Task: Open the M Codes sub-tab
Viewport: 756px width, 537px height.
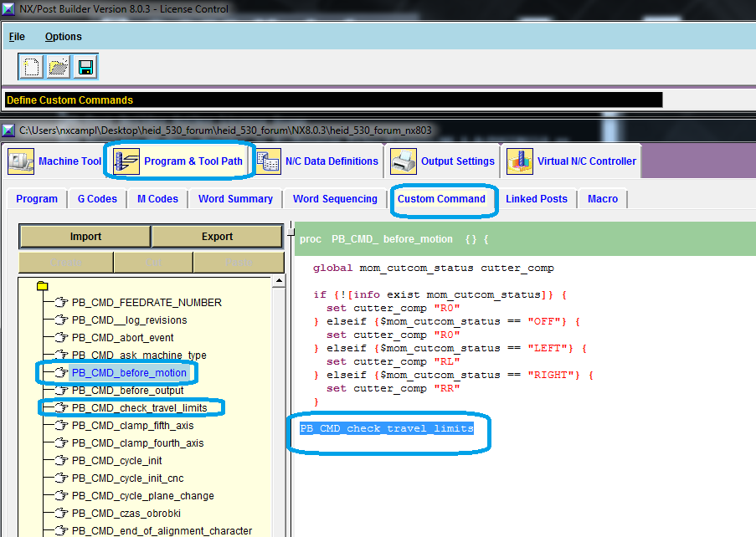Action: tap(157, 199)
